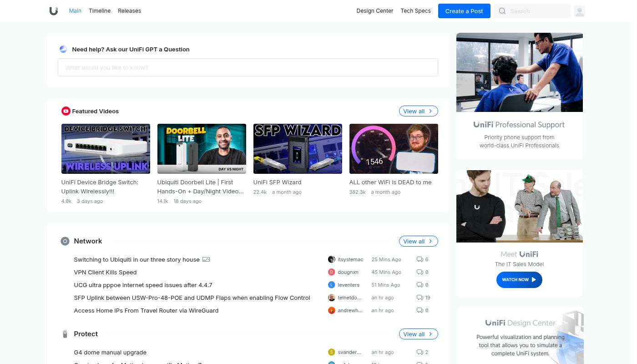Screen dimensions: 637x364
Task: Click itsystemac user avatar
Action: click(331, 259)
